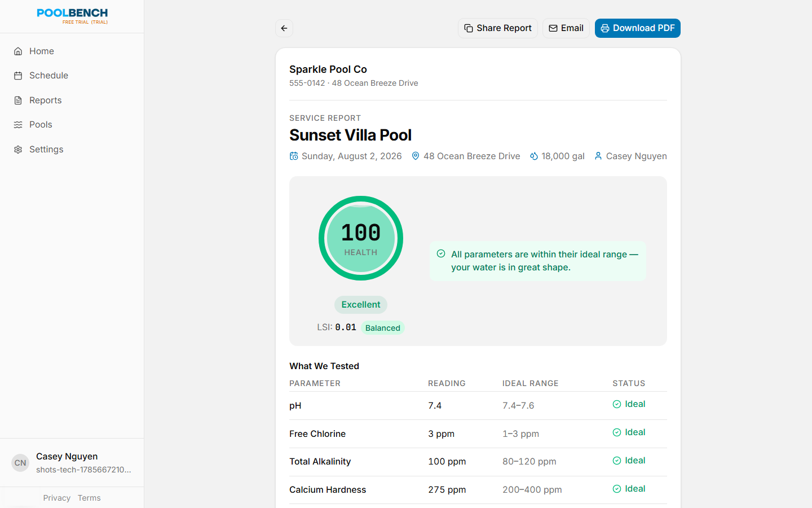
Task: Click the Home icon in sidebar
Action: (x=18, y=51)
